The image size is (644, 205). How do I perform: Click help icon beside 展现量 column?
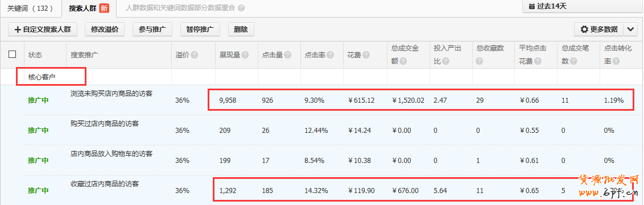click(x=245, y=55)
